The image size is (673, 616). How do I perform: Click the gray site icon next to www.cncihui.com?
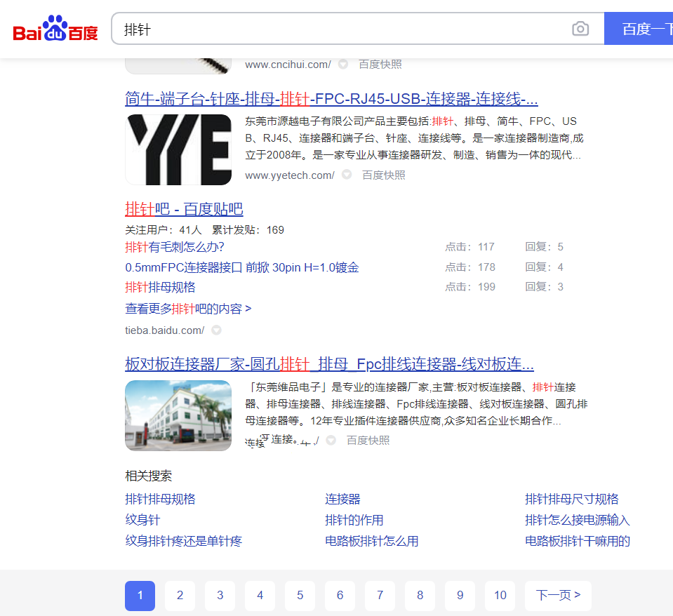(342, 64)
